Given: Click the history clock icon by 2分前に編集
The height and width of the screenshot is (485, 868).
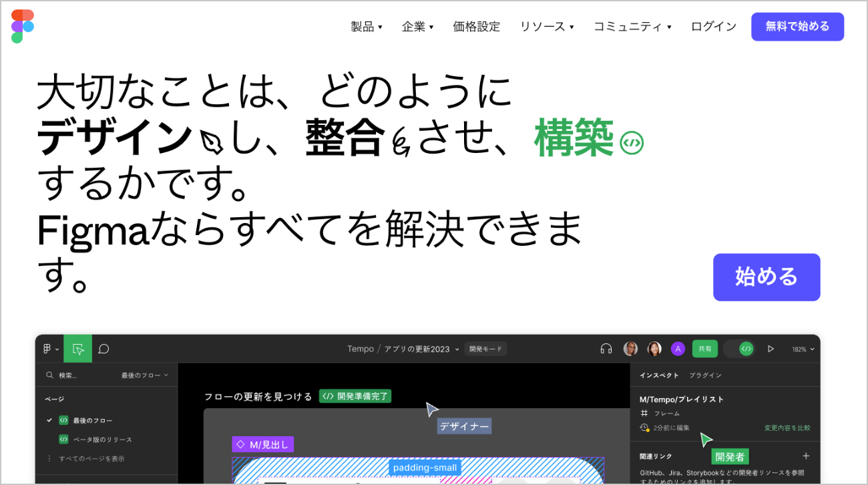Looking at the screenshot, I should [x=644, y=428].
